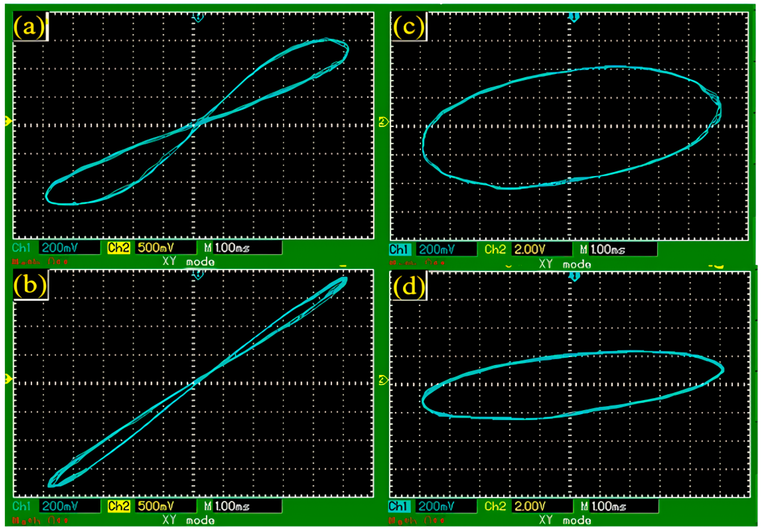Screen dimensions: 764x532
Task: Click channel 2 ground marker left of panel (d)
Action: pyautogui.click(x=383, y=380)
